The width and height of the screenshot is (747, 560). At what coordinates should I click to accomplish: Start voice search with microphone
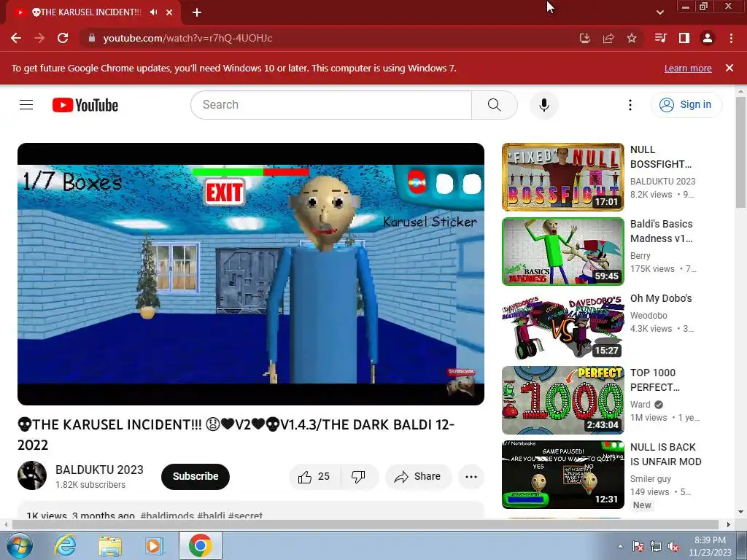click(x=544, y=105)
